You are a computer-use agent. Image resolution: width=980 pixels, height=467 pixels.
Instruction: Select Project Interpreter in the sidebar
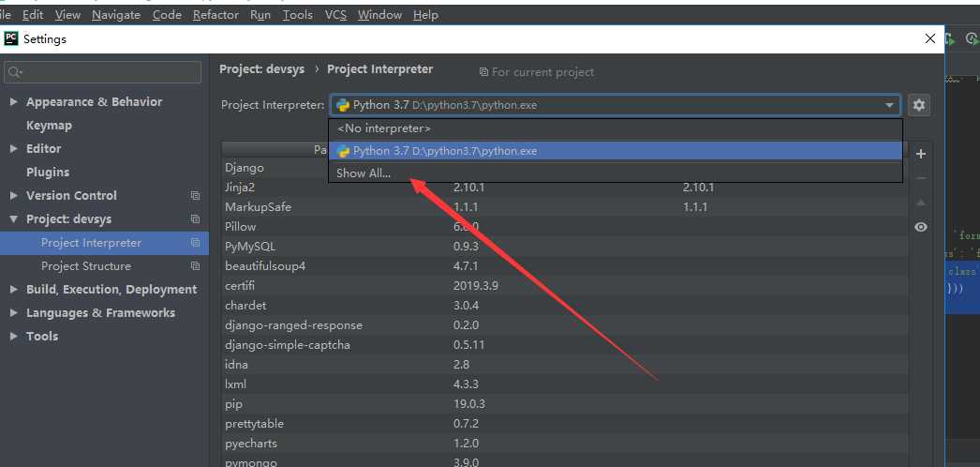104,243
